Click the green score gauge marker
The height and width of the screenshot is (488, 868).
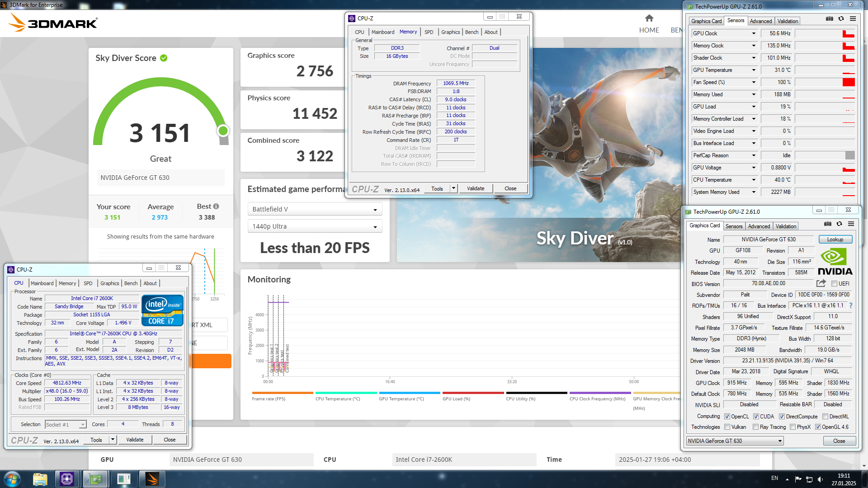click(223, 131)
